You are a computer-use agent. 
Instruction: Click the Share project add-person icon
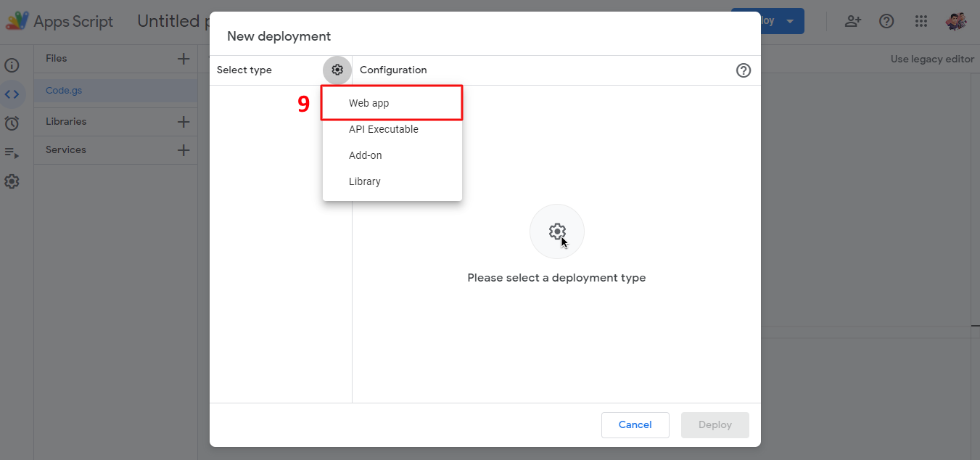pyautogui.click(x=852, y=21)
